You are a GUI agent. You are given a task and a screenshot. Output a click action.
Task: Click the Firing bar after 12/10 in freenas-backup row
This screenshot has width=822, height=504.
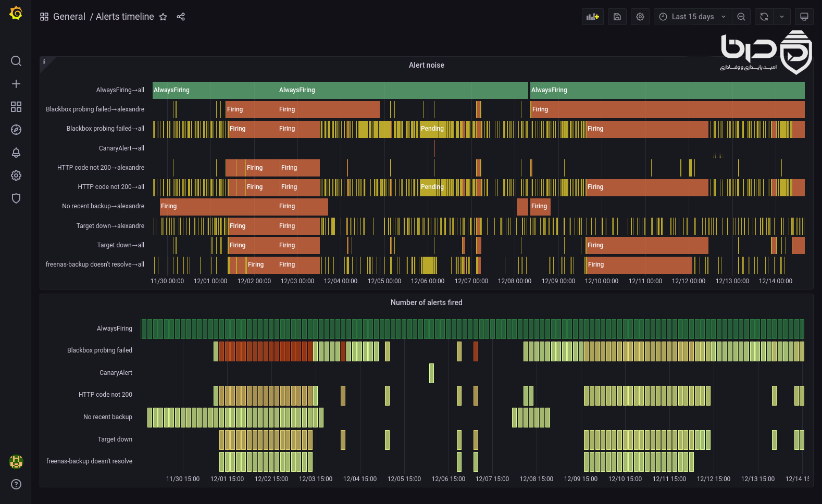point(639,264)
